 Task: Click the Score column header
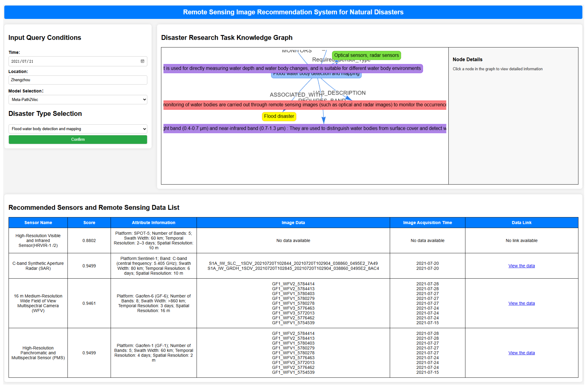click(89, 223)
